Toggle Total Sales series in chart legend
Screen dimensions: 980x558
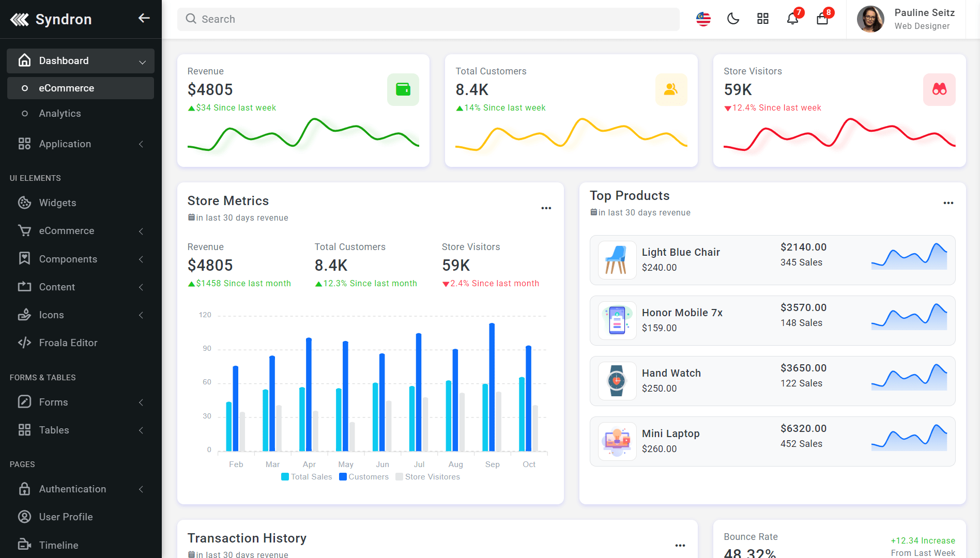point(307,477)
